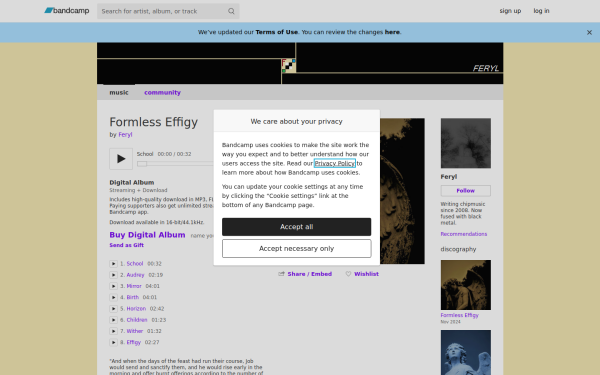This screenshot has width=600, height=375.
Task: Click Send as Gift
Action: click(127, 245)
